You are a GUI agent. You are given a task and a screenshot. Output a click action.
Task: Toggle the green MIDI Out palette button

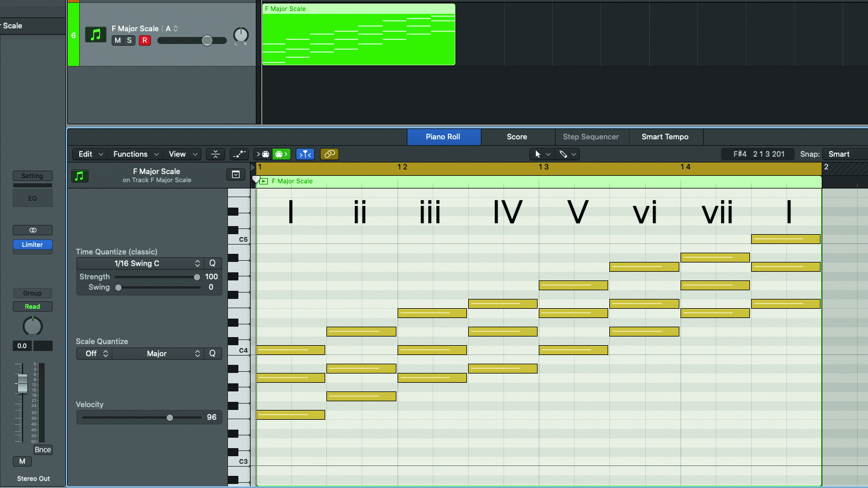pos(282,154)
